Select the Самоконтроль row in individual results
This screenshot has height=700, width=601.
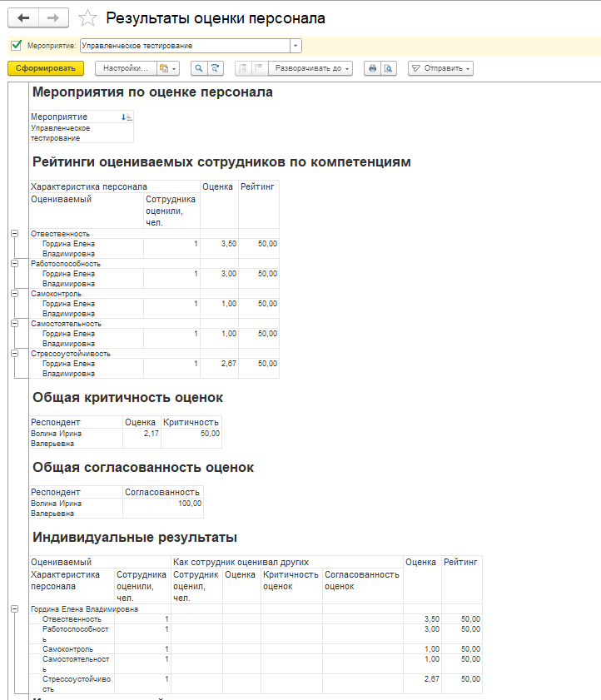[256, 649]
